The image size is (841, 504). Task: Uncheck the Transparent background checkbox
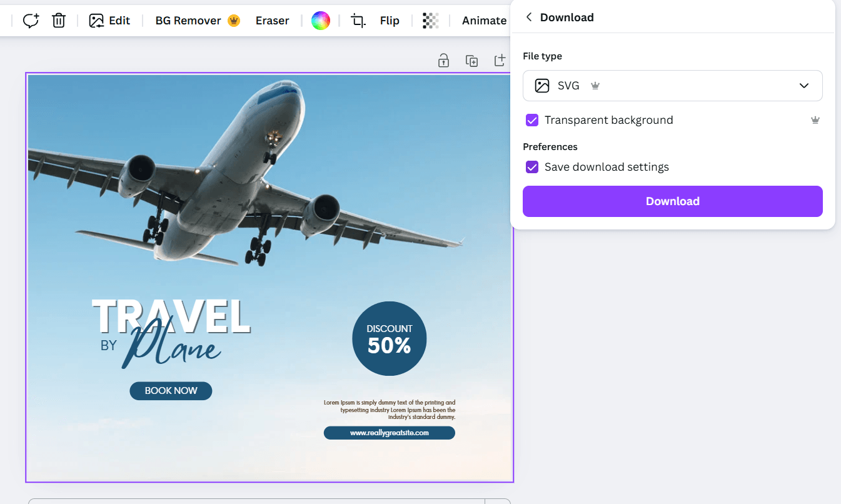coord(532,120)
